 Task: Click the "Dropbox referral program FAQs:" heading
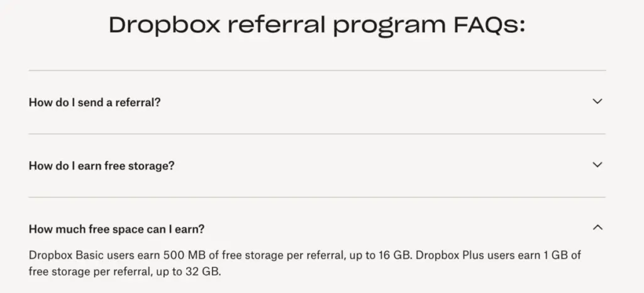[x=316, y=26]
